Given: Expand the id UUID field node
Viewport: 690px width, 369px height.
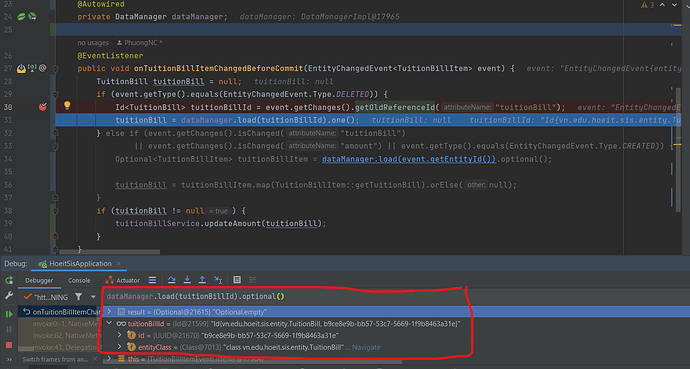Looking at the screenshot, I should (119, 335).
